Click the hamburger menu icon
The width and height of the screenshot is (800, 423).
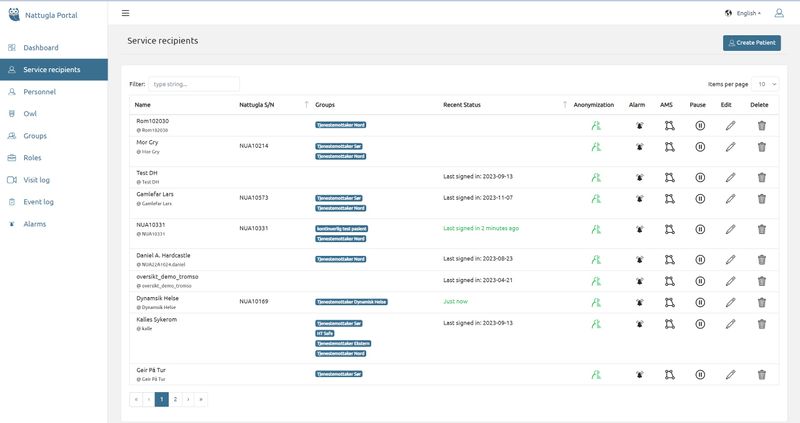click(x=125, y=13)
